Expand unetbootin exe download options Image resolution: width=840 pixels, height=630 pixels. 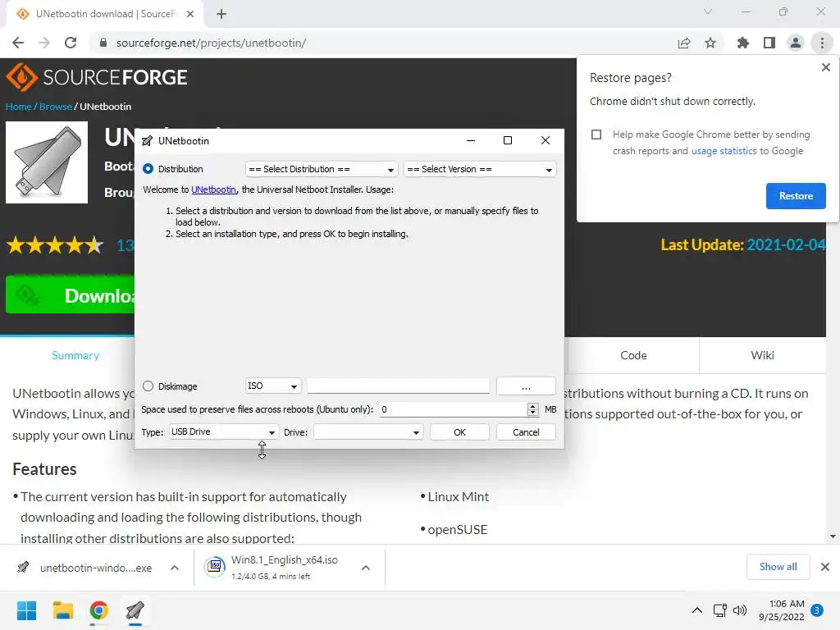(175, 568)
